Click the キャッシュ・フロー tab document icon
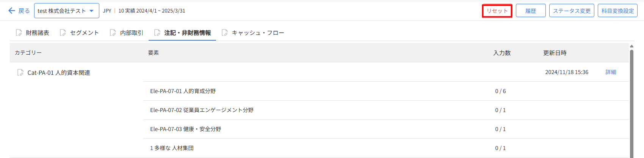 (x=225, y=33)
